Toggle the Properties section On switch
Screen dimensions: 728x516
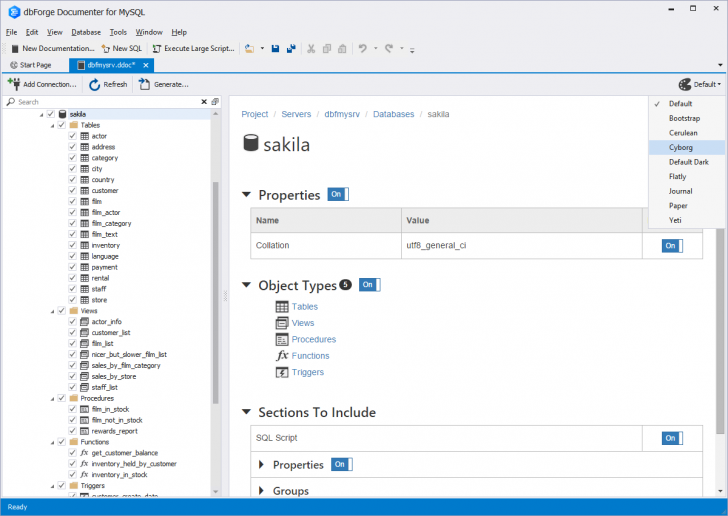(338, 194)
